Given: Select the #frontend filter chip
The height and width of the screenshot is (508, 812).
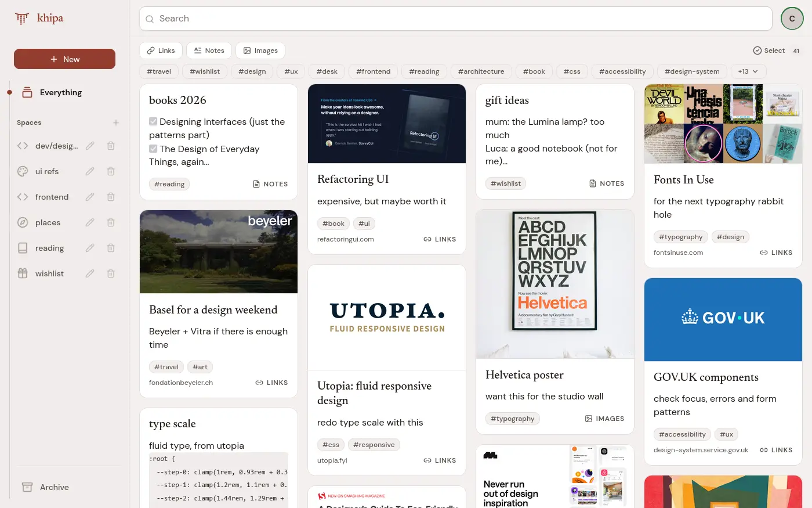Looking at the screenshot, I should coord(374,71).
